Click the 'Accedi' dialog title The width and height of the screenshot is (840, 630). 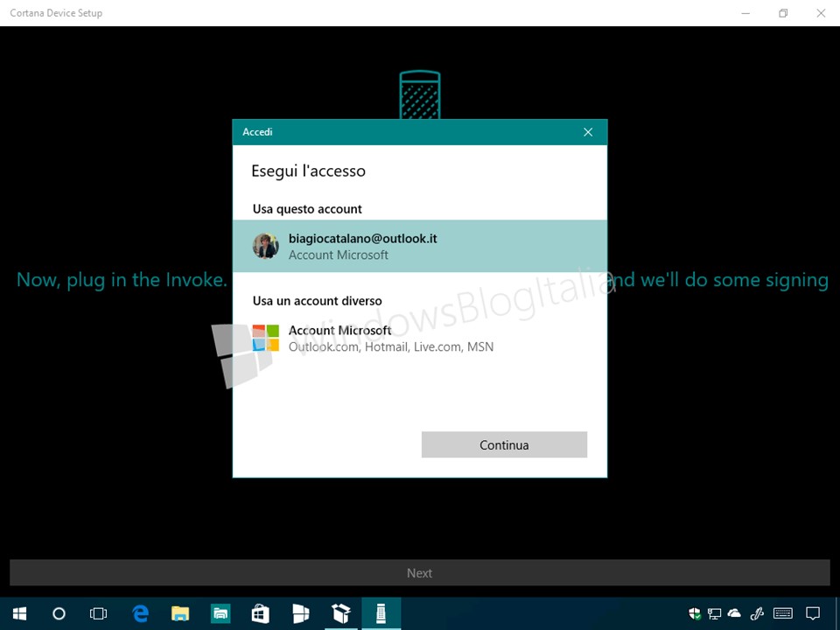257,132
